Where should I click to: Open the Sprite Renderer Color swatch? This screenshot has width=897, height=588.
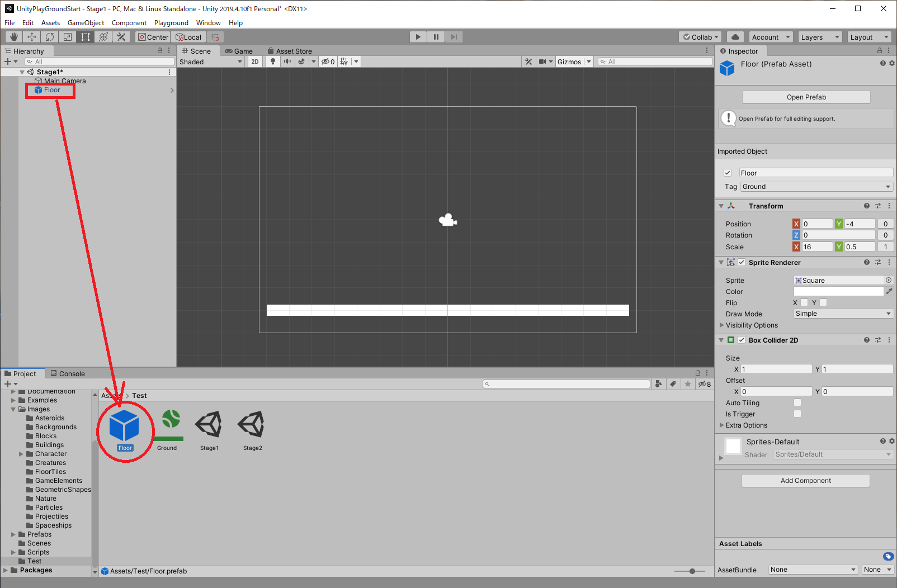click(838, 291)
